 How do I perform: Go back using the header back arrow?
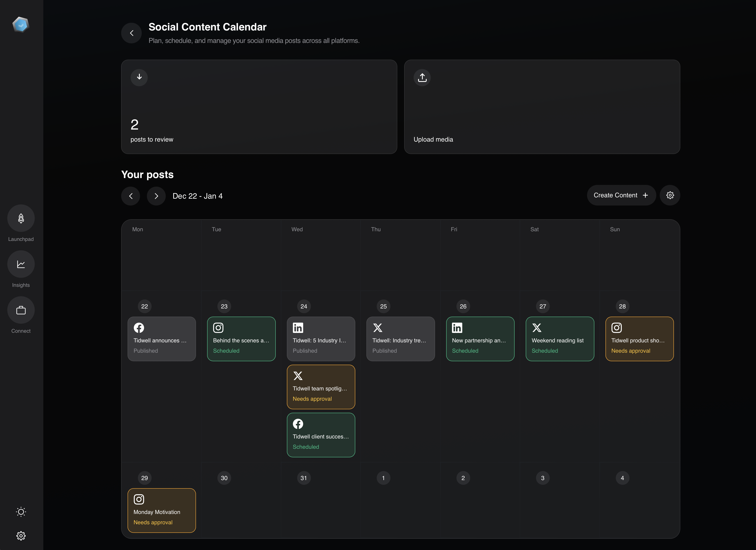click(131, 33)
